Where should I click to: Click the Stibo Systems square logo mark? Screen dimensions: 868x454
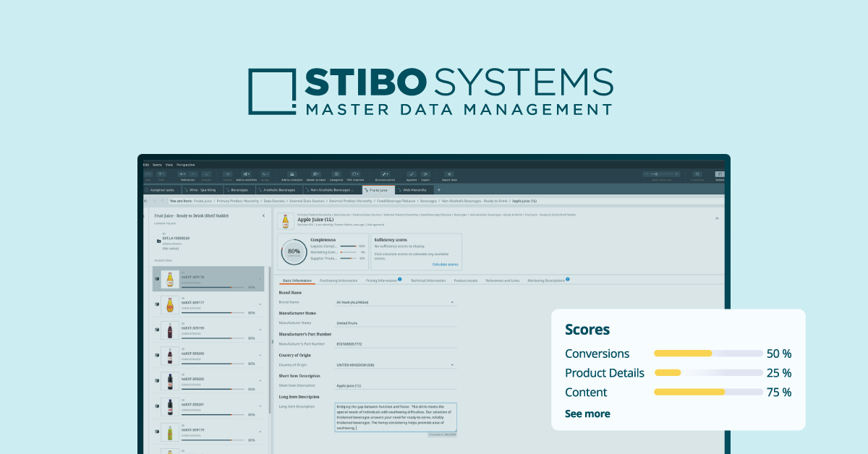click(272, 92)
